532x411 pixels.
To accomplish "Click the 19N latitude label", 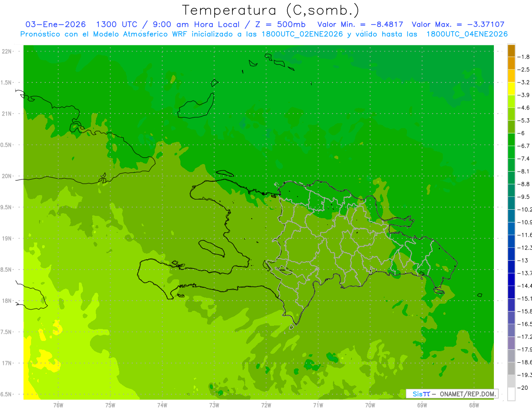I will (x=7, y=238).
